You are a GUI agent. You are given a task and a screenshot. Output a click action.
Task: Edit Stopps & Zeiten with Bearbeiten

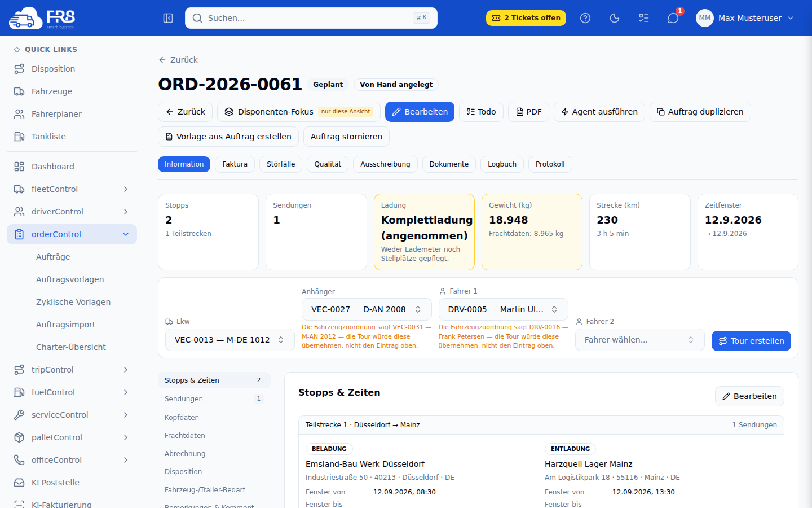pyautogui.click(x=749, y=396)
